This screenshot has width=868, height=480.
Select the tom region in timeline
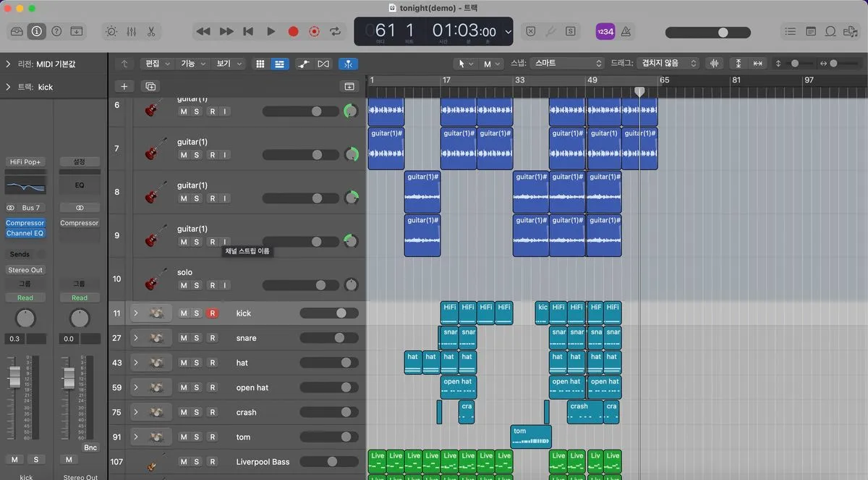coord(531,437)
